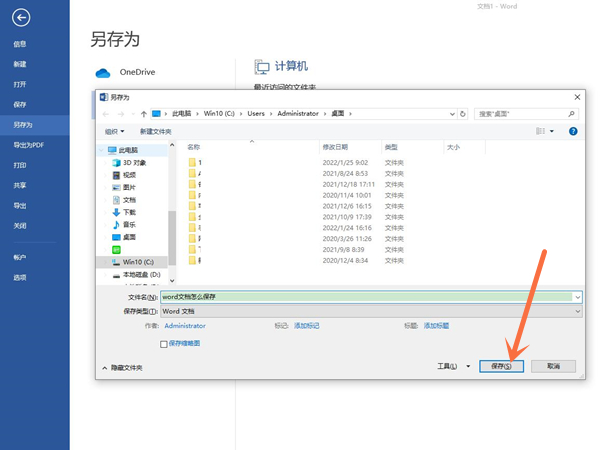600x450 pixels.
Task: Click the Word icon in dialog title bar
Action: pos(104,97)
